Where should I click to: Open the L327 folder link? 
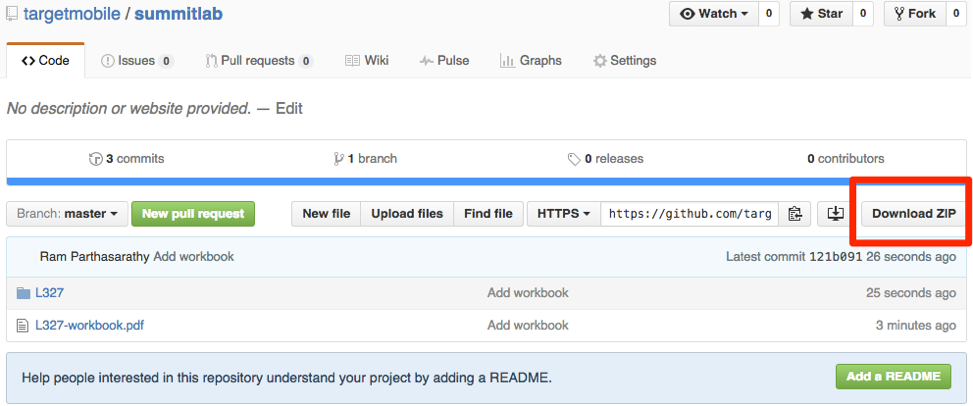pos(50,293)
